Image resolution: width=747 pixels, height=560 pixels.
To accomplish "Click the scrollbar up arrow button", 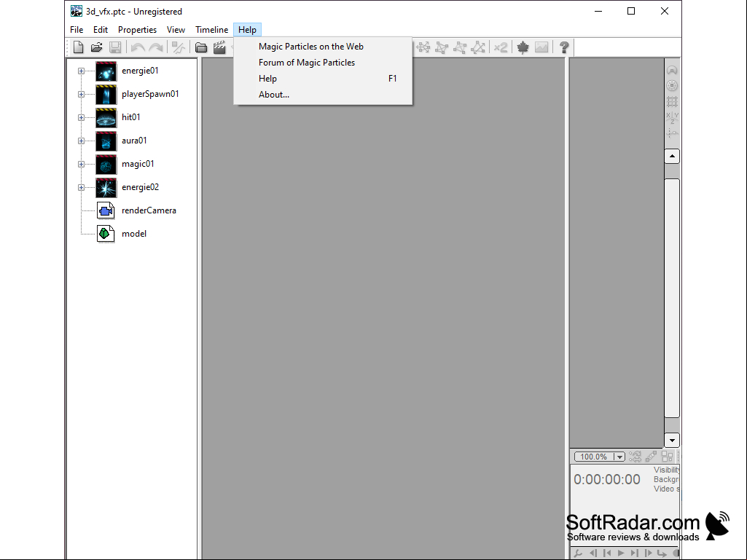I will pos(672,156).
